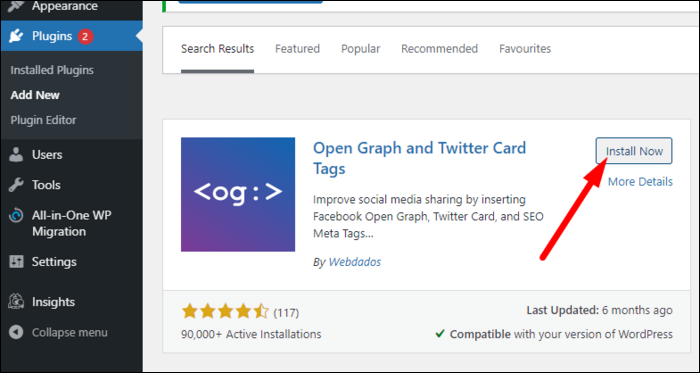Select the Add New submenu item
The height and width of the screenshot is (373, 700).
click(x=35, y=95)
